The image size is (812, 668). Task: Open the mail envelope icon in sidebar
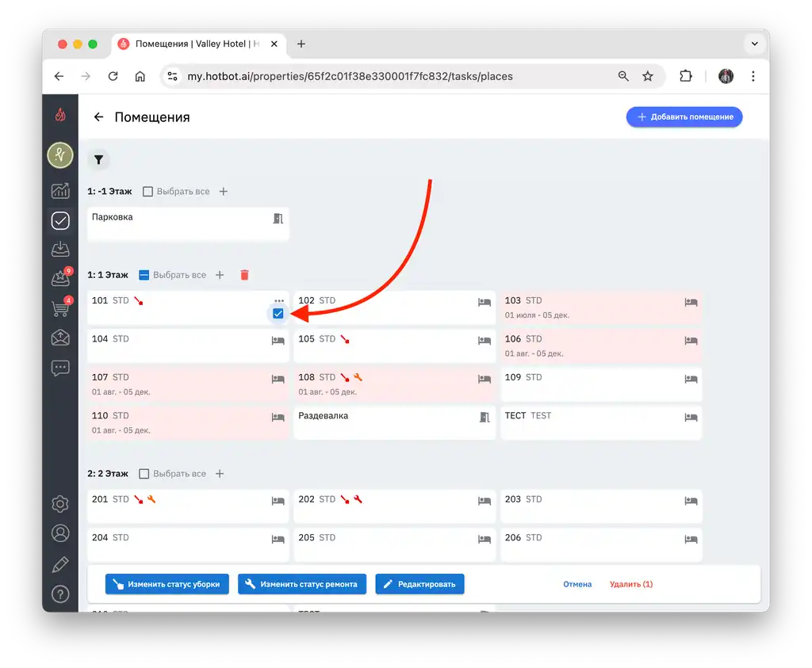(60, 338)
